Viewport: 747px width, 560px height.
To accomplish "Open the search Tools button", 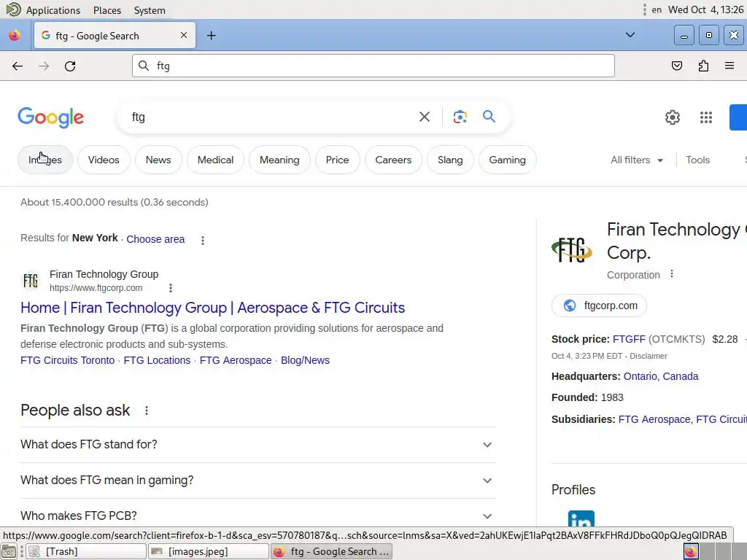I will (x=697, y=160).
